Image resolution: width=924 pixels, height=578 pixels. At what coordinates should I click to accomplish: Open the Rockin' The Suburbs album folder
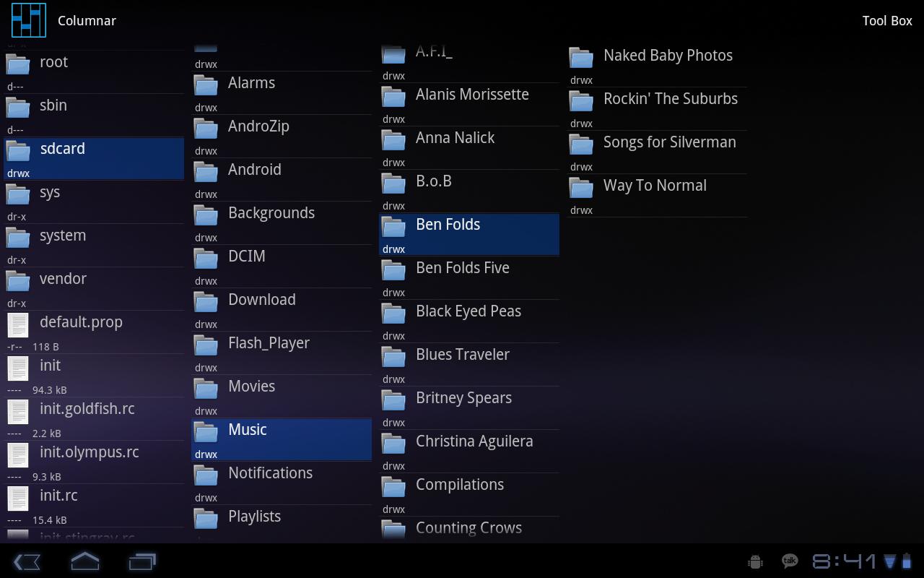point(670,99)
